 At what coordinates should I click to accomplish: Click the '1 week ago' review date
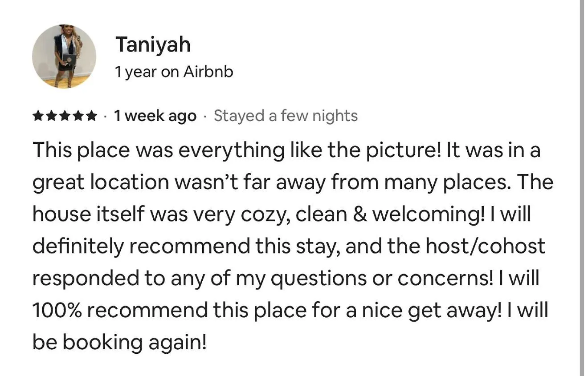(x=155, y=116)
